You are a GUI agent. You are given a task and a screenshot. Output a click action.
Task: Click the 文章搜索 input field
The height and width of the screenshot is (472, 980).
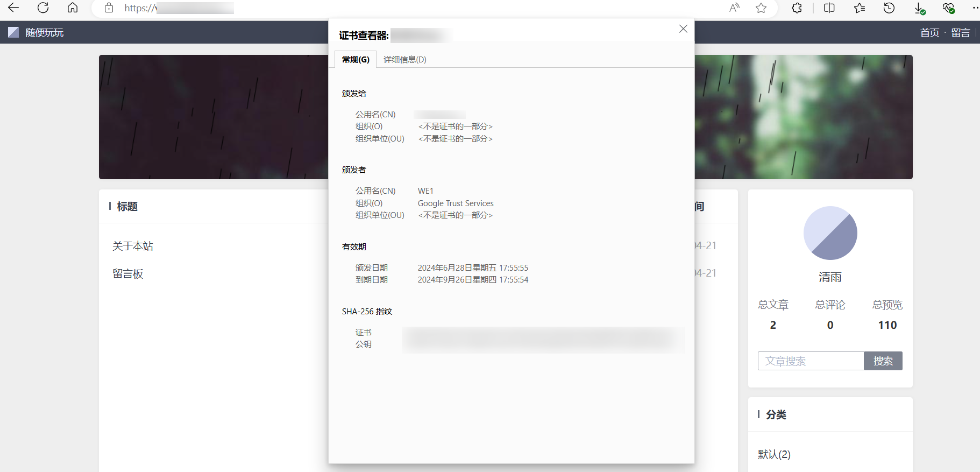coord(811,361)
